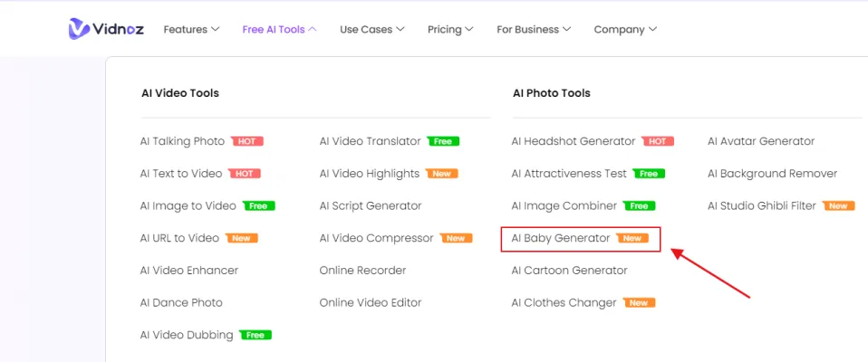Open AI Video Enhancer
Image resolution: width=868 pixels, height=362 pixels.
(x=189, y=271)
